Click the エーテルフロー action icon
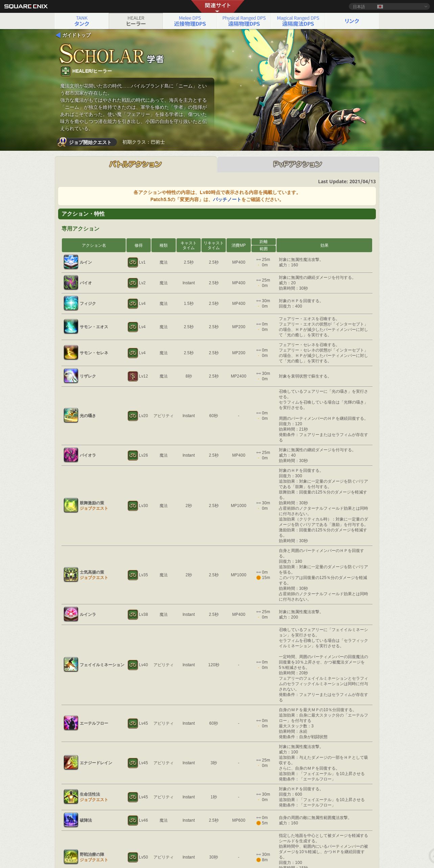The image size is (434, 868). click(x=71, y=723)
